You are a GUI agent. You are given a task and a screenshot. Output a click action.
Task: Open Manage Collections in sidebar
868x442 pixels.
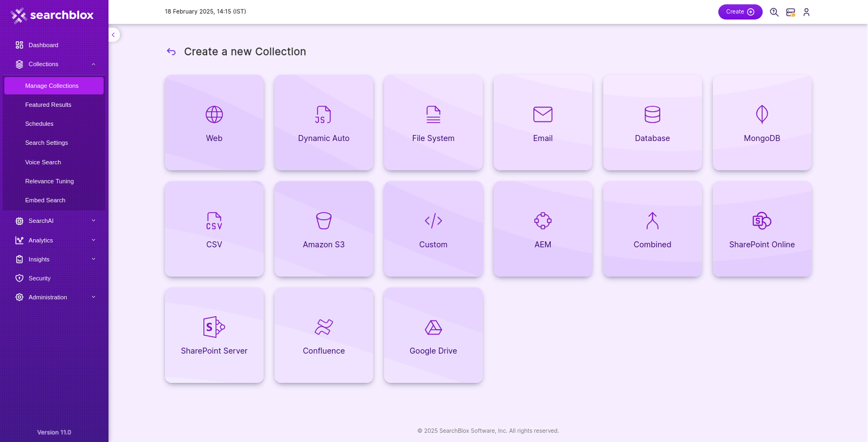54,86
